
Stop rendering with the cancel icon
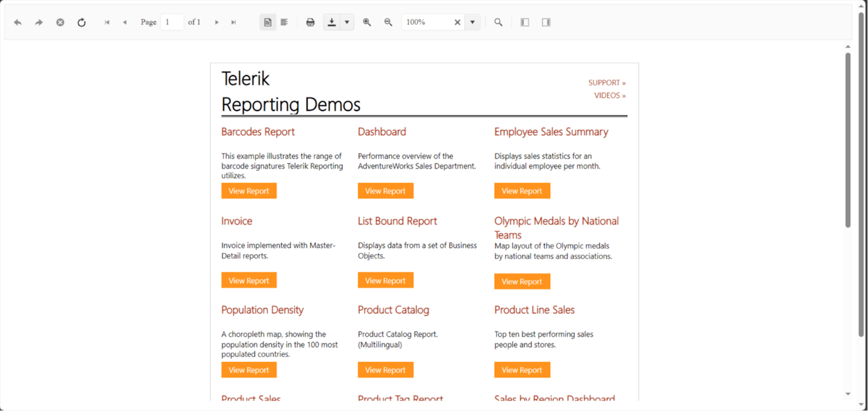coord(60,22)
